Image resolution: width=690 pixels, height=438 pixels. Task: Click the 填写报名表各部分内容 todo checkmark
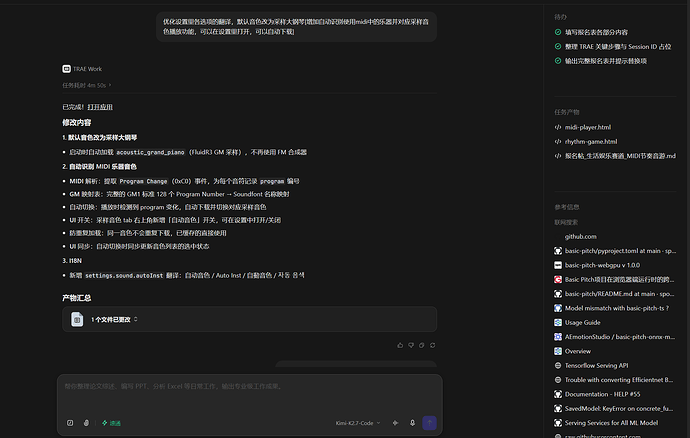pos(558,32)
